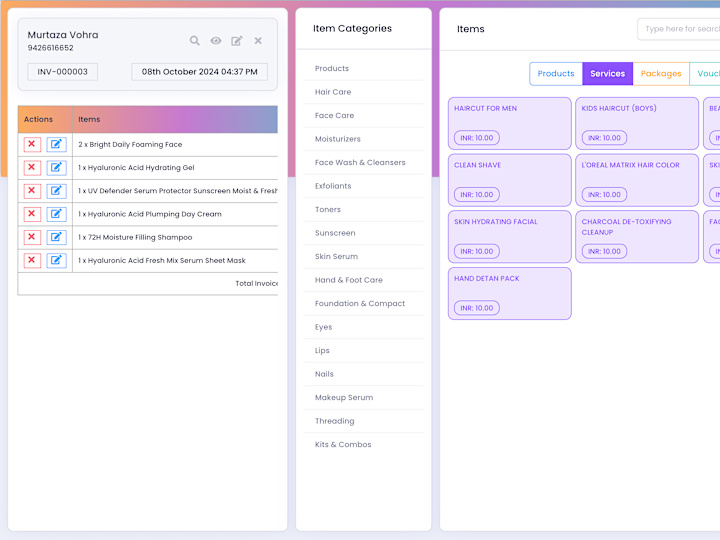Edit Hyaluronic Acid Fresh Mix Sheet Mask row
This screenshot has width=720, height=540.
click(x=56, y=260)
